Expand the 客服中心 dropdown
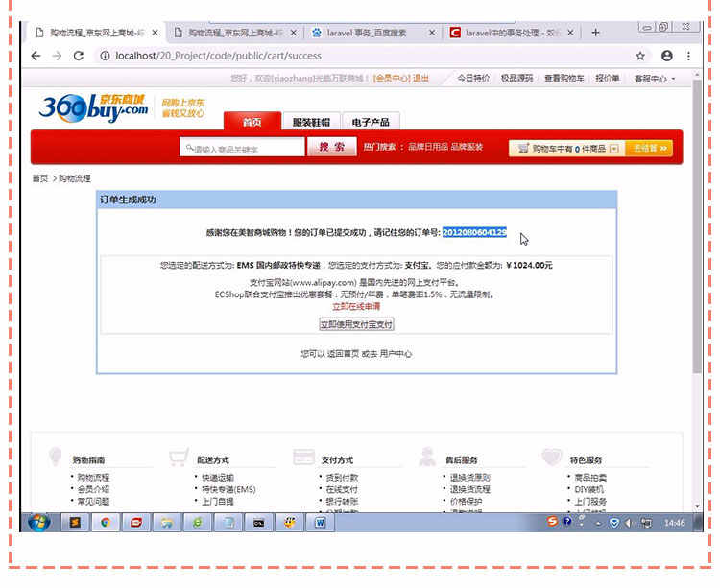The image size is (720, 588). [655, 79]
